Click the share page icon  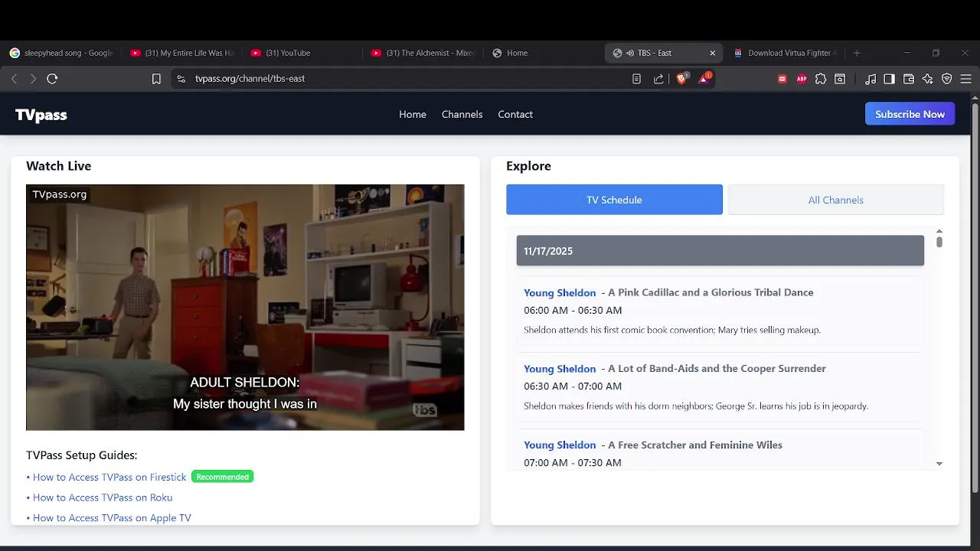[x=658, y=79]
